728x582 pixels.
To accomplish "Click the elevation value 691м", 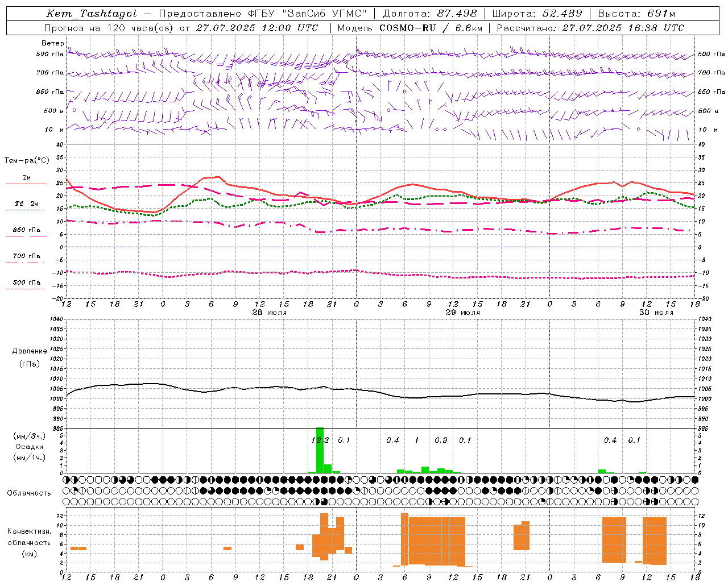I will (x=660, y=14).
